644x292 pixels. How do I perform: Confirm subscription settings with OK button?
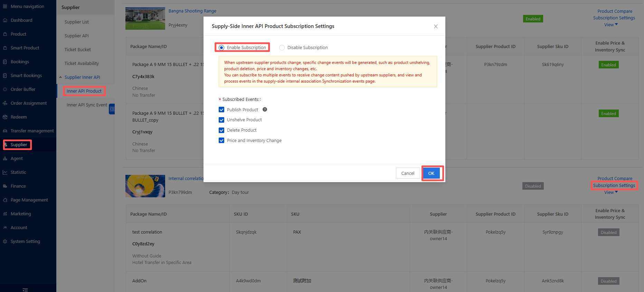pyautogui.click(x=431, y=173)
